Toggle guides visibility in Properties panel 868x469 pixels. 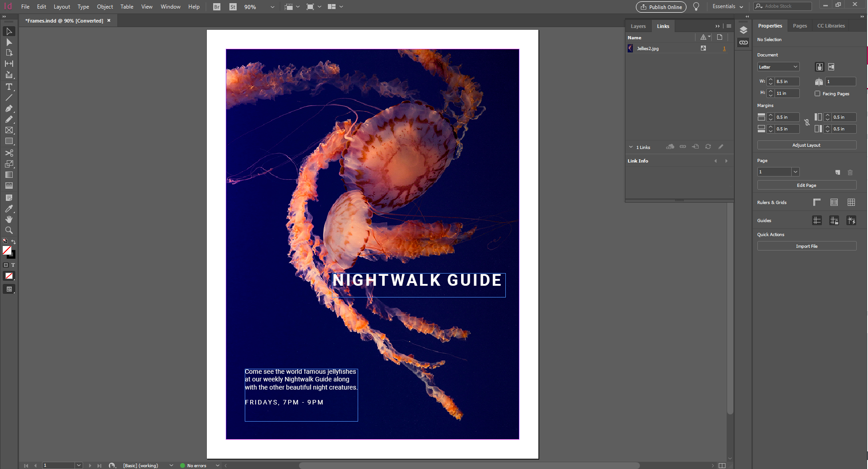817,220
